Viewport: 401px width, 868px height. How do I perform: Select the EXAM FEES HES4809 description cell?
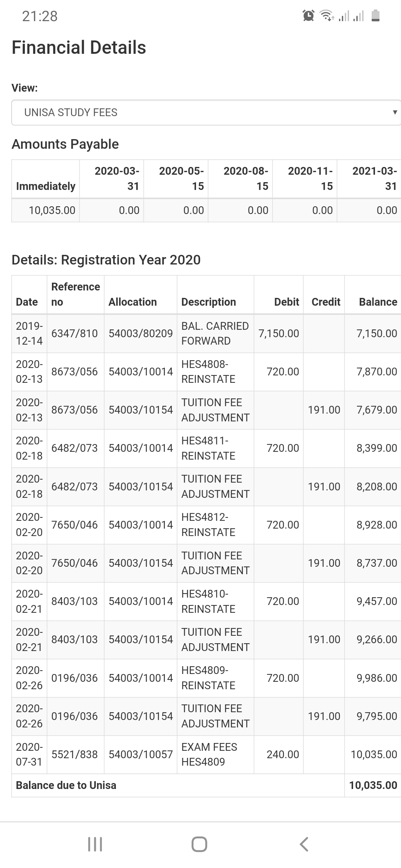(x=210, y=754)
